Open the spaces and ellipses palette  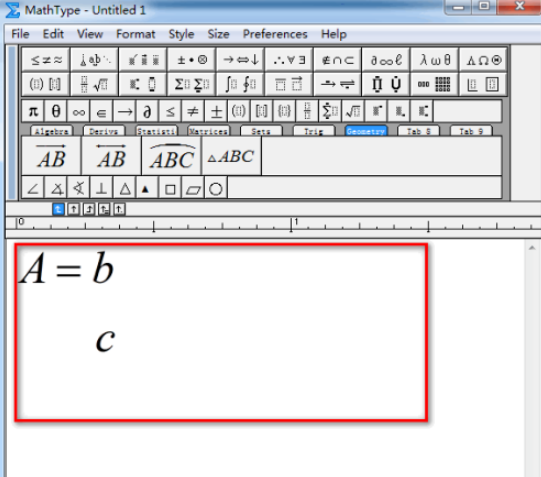(x=95, y=60)
